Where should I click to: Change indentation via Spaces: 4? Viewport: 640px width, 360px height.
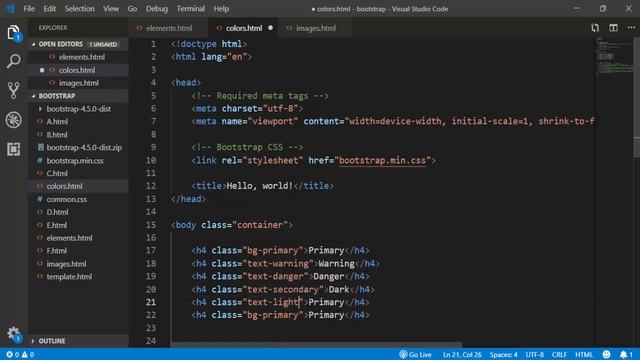coord(503,354)
